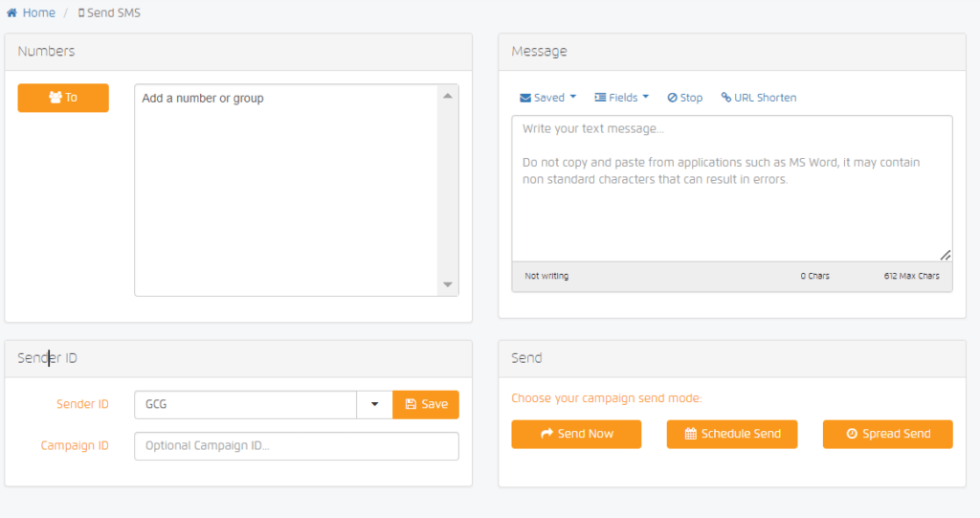Screen dimensions: 980x518
Task: Click the home icon in the breadcrumb
Action: 12,13
